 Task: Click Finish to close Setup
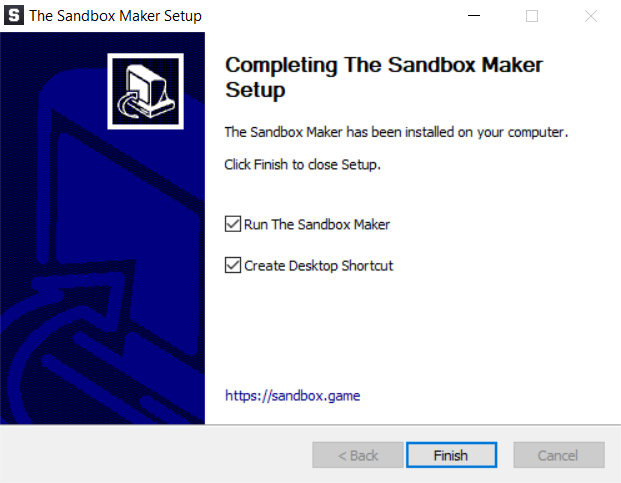tap(451, 455)
